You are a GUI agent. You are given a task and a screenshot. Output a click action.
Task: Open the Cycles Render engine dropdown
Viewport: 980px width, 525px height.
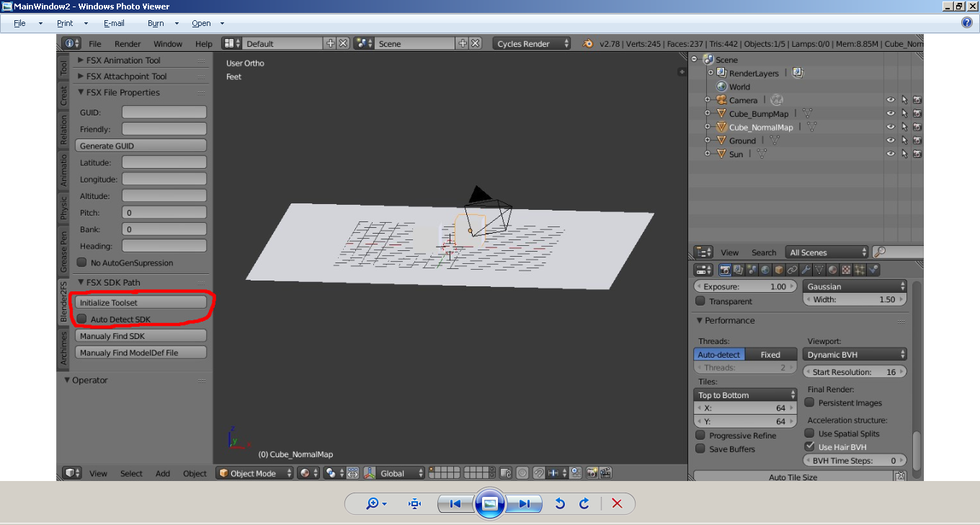point(531,43)
